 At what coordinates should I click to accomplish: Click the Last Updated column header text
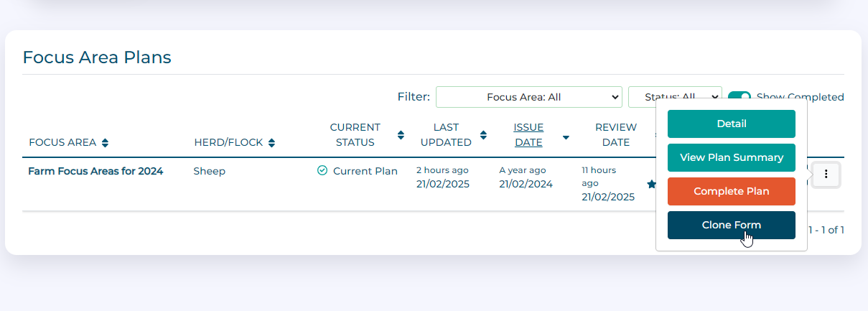[x=445, y=135]
